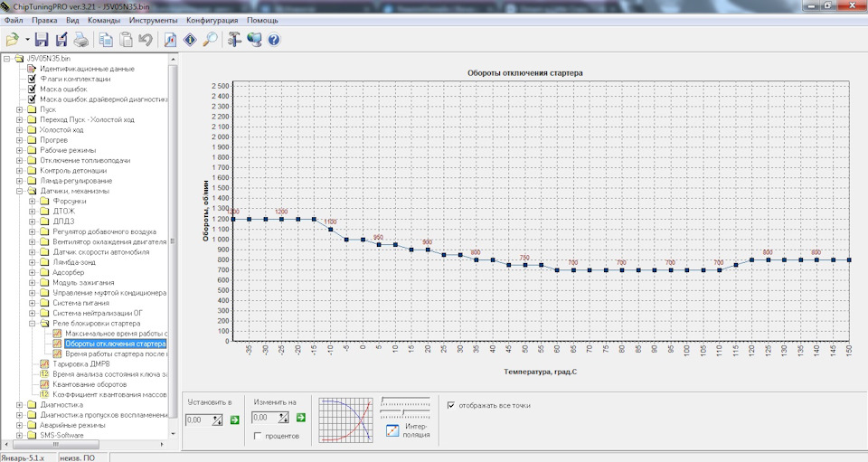Open the 'Команды' menu
The height and width of the screenshot is (462, 868).
103,21
